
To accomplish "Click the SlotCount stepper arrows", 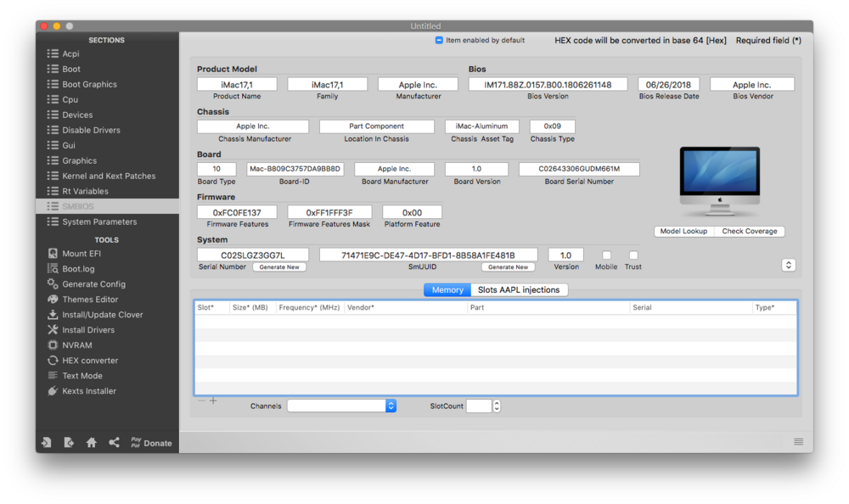I will pos(497,406).
